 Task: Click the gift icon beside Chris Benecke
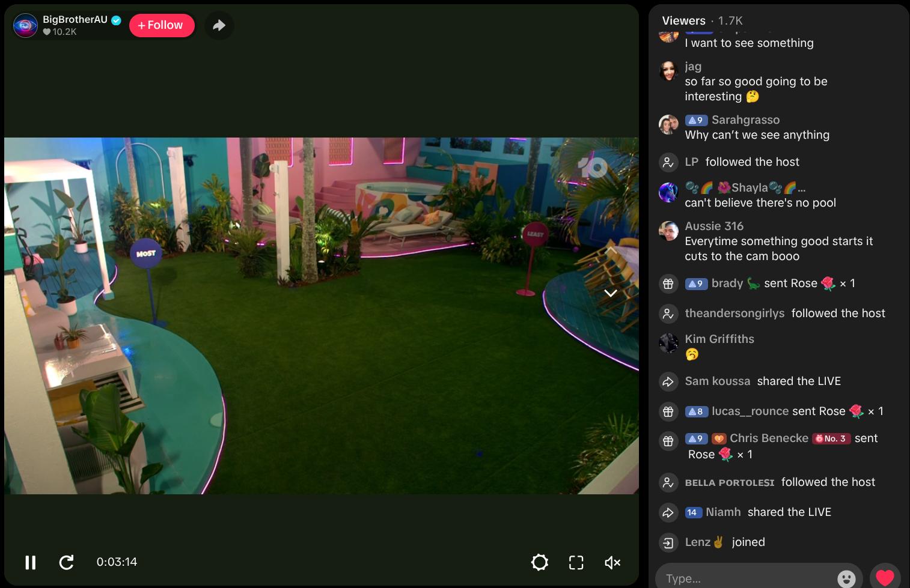point(668,441)
